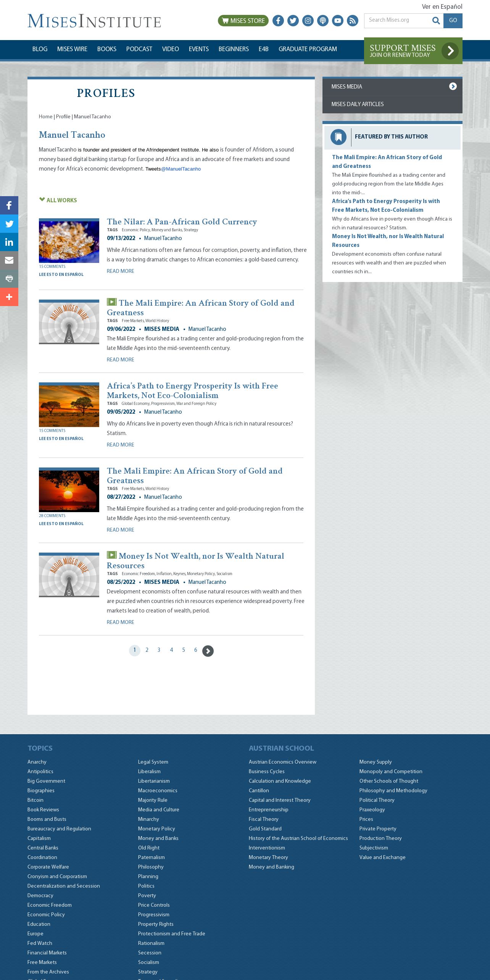Print page using sidebar printer icon
The image size is (490, 980).
[x=9, y=279]
